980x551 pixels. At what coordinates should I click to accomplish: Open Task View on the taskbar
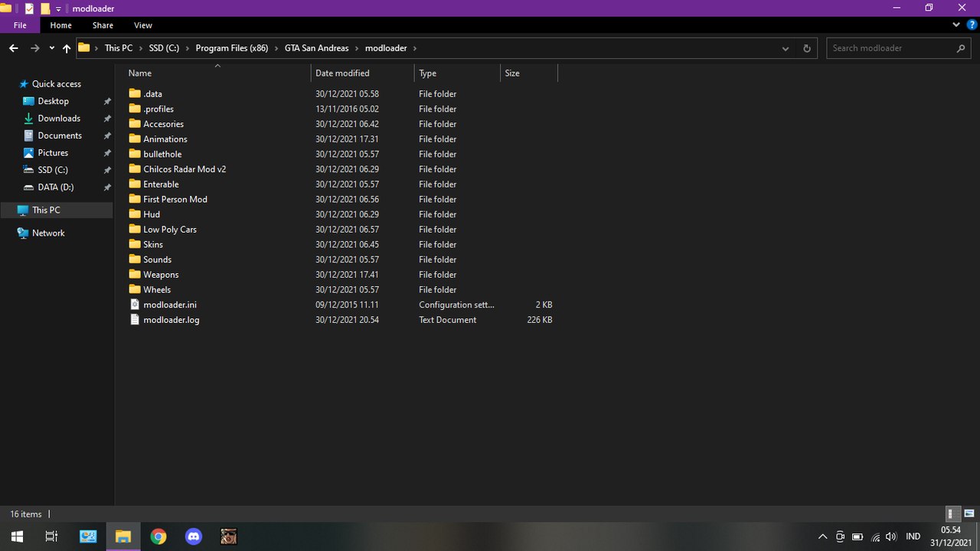point(51,536)
